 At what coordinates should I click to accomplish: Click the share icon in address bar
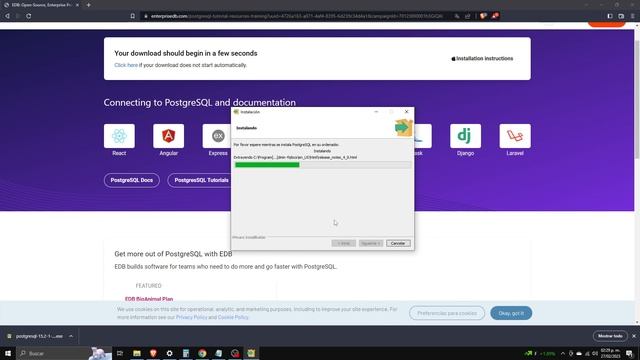pos(468,16)
